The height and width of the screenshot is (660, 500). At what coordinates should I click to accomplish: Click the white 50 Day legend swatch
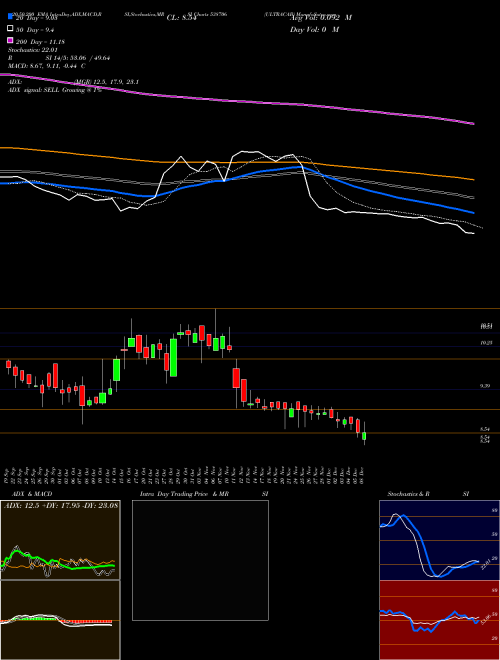[x=10, y=28]
